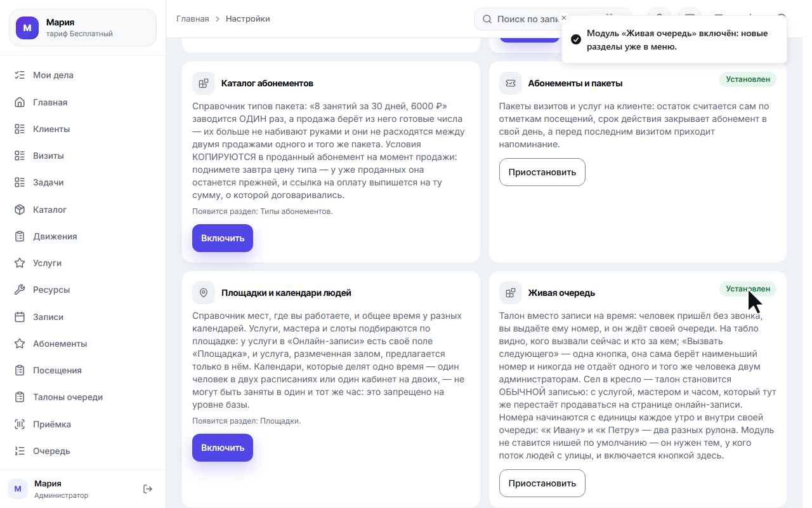The width and height of the screenshot is (812, 508).
Task: Open Ресурсы wrench icon
Action: point(20,290)
